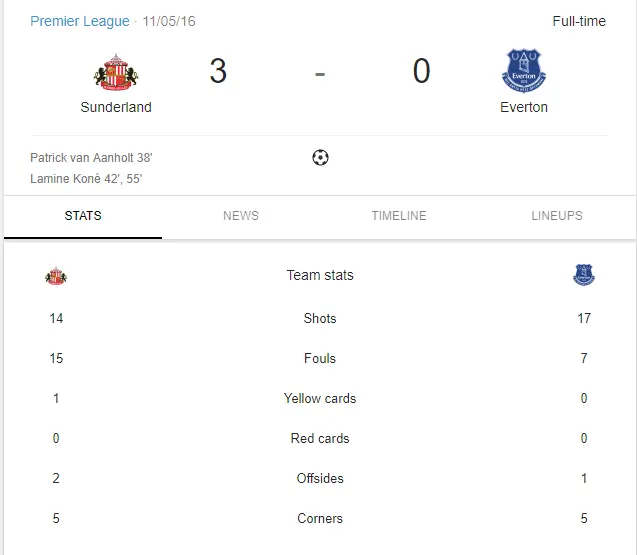Click the Sunderland club crest in header
This screenshot has width=637, height=555.
tap(116, 73)
